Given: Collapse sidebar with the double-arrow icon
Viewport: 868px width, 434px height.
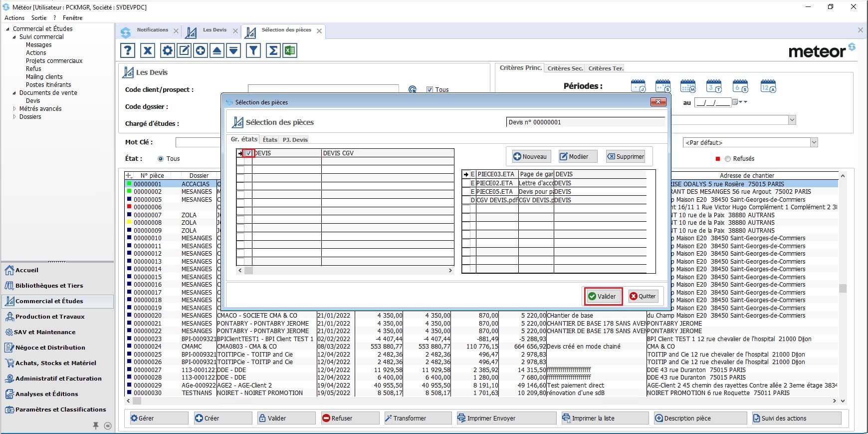Looking at the screenshot, I should (x=108, y=426).
